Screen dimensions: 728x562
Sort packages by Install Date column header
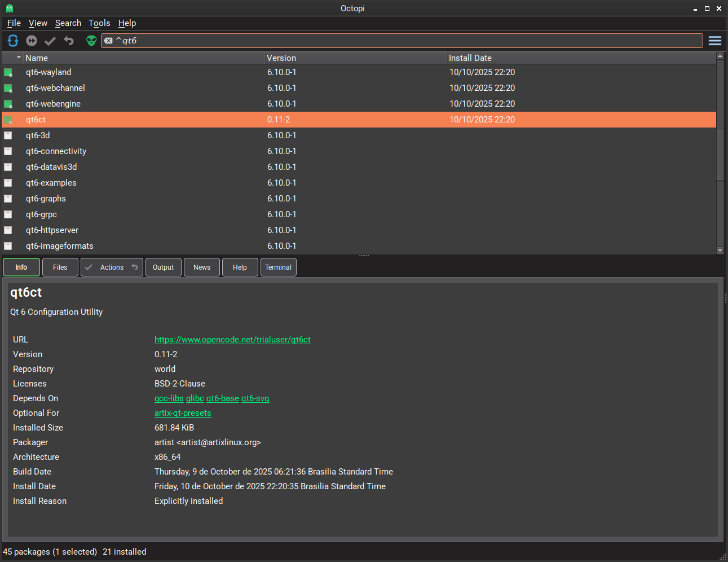point(581,58)
